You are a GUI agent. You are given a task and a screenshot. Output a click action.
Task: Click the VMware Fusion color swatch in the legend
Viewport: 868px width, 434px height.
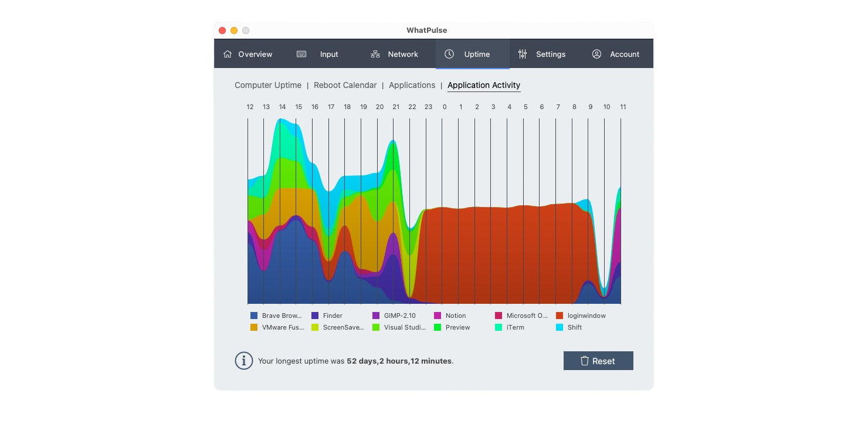tap(253, 327)
